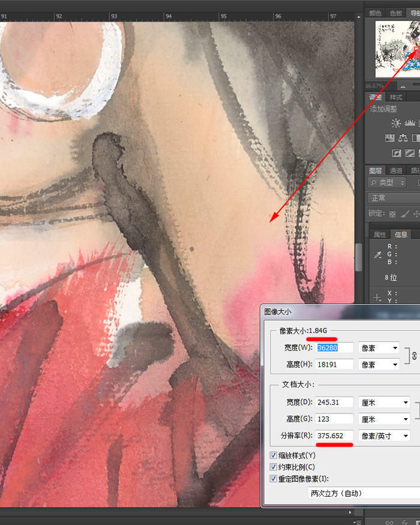Lock image pixels (brush icon)
Image resolution: width=420 pixels, height=525 pixels.
click(x=405, y=213)
